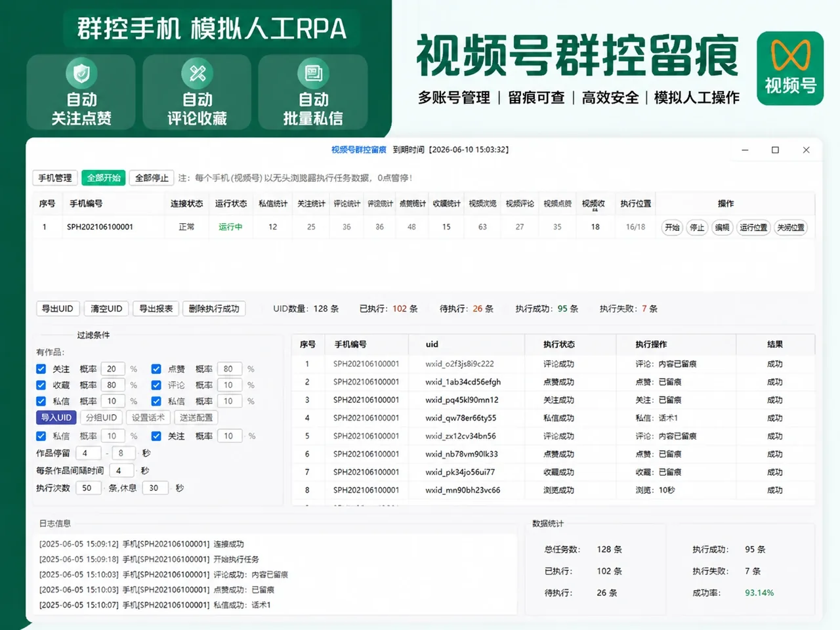Click the shield icon above 自动关注点赞
840x630 pixels.
tap(81, 73)
